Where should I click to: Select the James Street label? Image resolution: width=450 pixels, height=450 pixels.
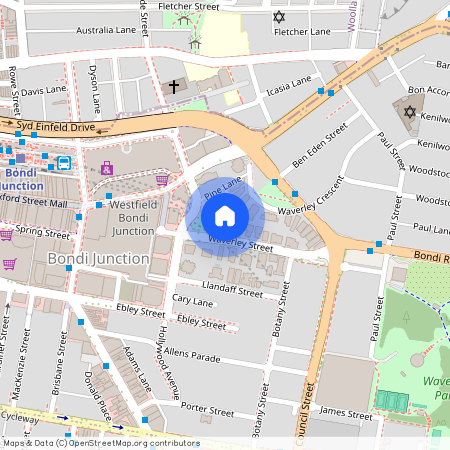(346, 413)
